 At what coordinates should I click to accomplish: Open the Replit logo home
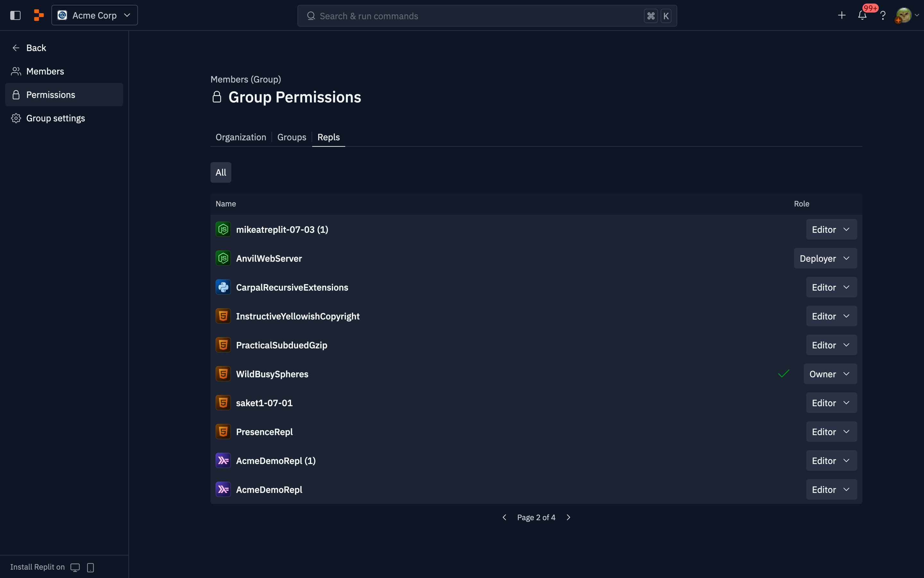tap(38, 15)
